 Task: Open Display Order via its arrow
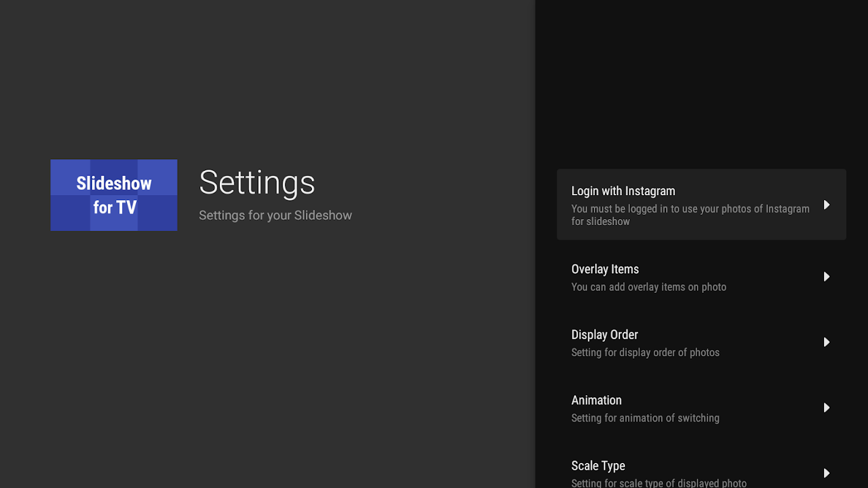(x=826, y=342)
